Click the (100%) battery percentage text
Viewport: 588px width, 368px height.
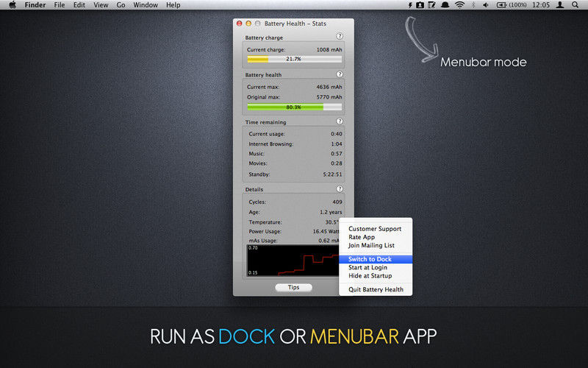pyautogui.click(x=518, y=5)
